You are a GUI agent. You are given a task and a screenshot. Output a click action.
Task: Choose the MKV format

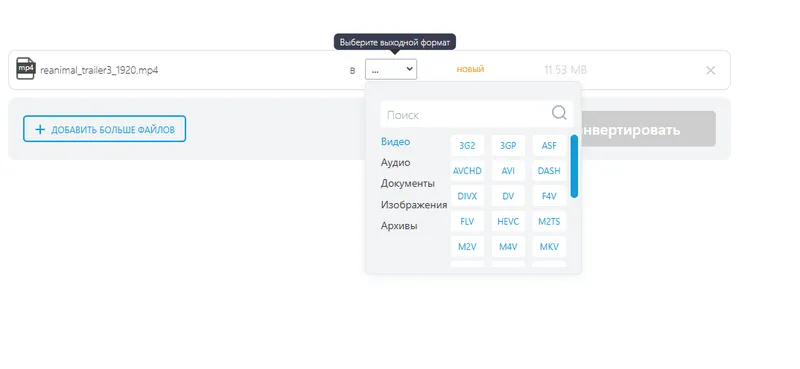click(x=549, y=247)
